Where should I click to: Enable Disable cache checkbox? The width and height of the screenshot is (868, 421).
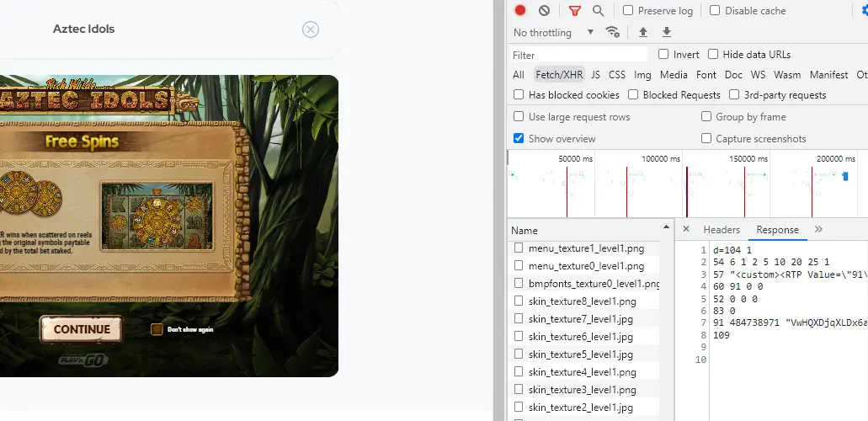[x=715, y=10]
